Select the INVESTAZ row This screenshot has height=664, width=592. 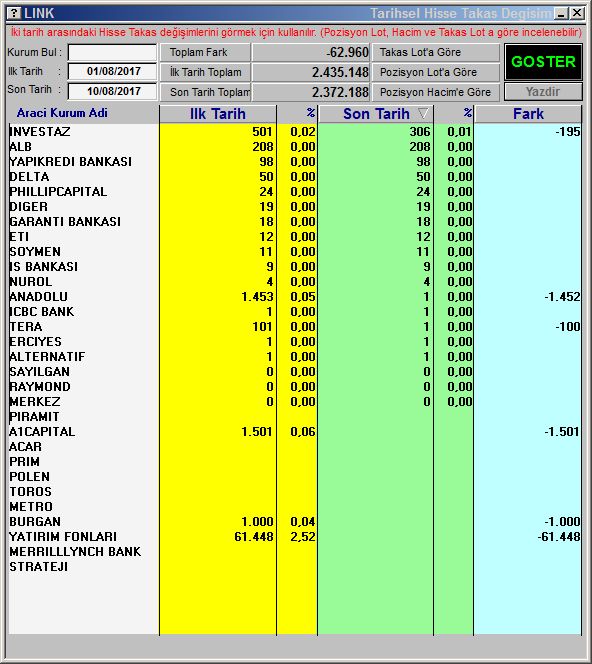295,132
